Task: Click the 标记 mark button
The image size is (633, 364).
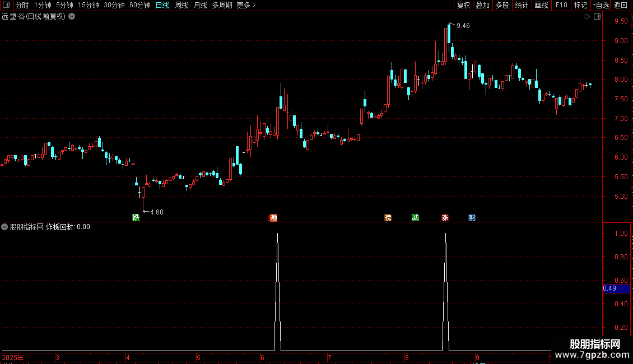Action: (580, 5)
